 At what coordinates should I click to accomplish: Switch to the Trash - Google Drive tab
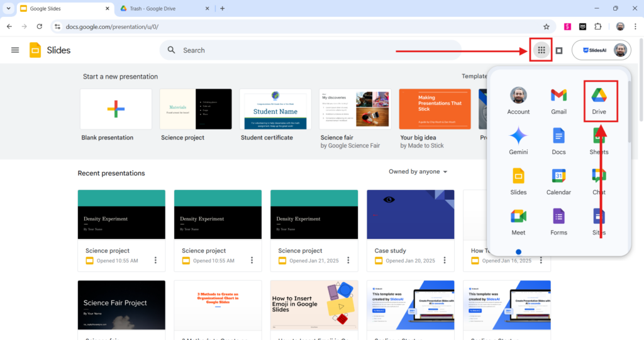[162, 9]
